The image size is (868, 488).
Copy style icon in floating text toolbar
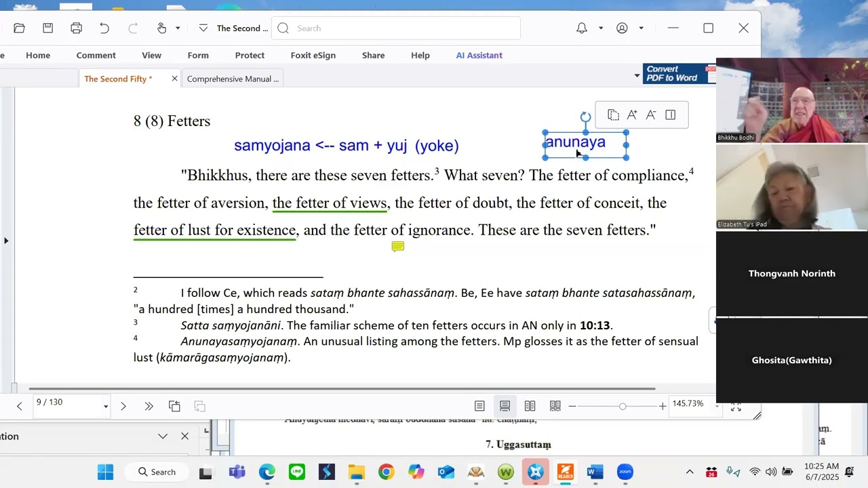(613, 115)
